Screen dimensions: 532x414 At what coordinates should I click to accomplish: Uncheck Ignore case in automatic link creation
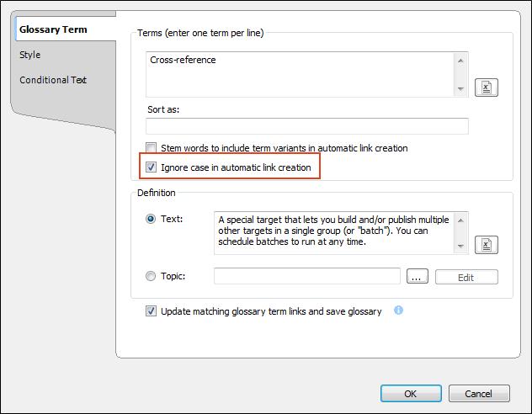pos(151,167)
